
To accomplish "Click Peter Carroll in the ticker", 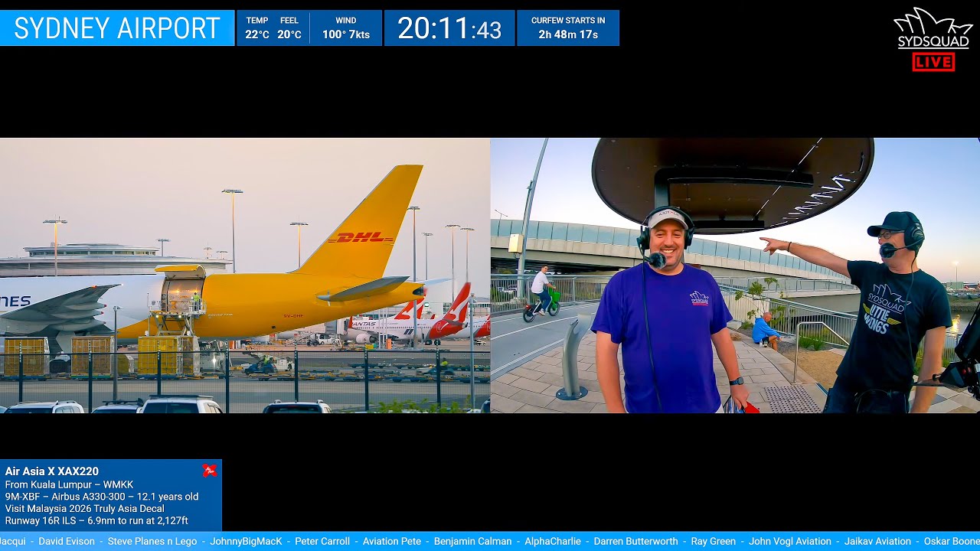I will click(322, 541).
